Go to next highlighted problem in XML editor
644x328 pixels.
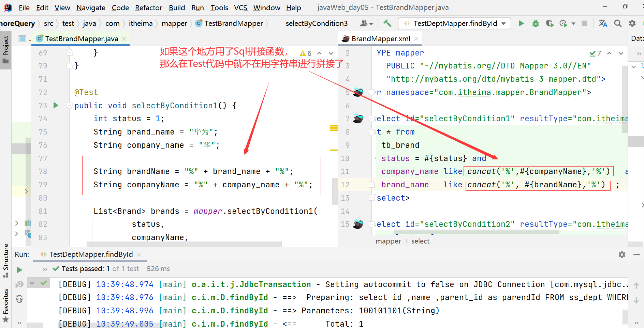[x=621, y=53]
